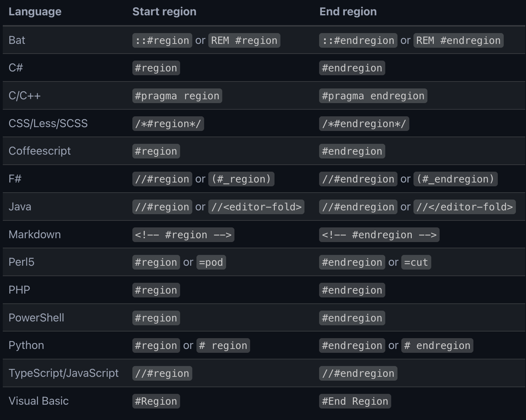Click the //</editor-fold> code snippet

click(464, 207)
